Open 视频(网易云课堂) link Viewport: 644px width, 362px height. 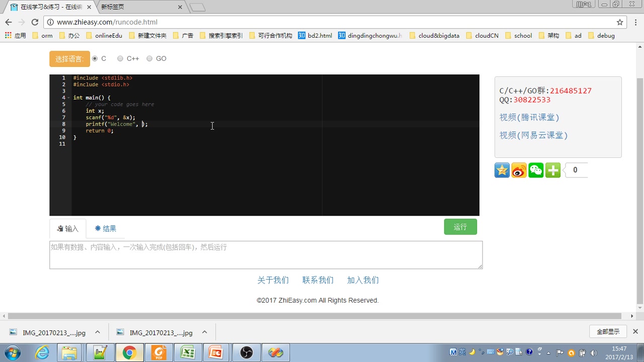pos(533,135)
